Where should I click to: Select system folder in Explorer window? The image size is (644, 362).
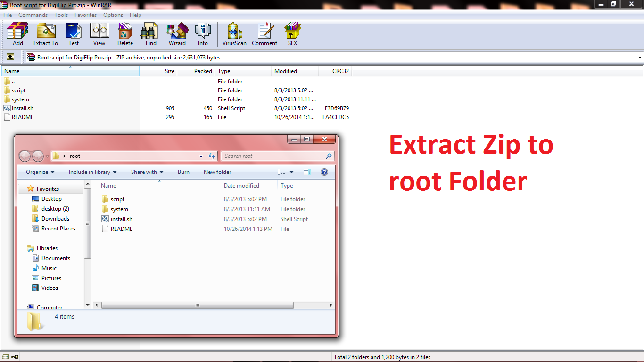point(115,209)
